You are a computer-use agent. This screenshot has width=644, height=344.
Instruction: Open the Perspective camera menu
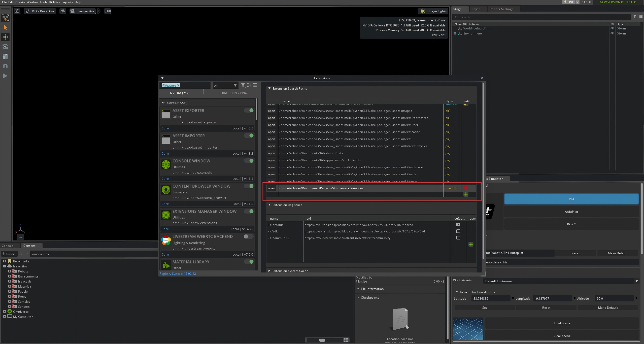coord(83,11)
